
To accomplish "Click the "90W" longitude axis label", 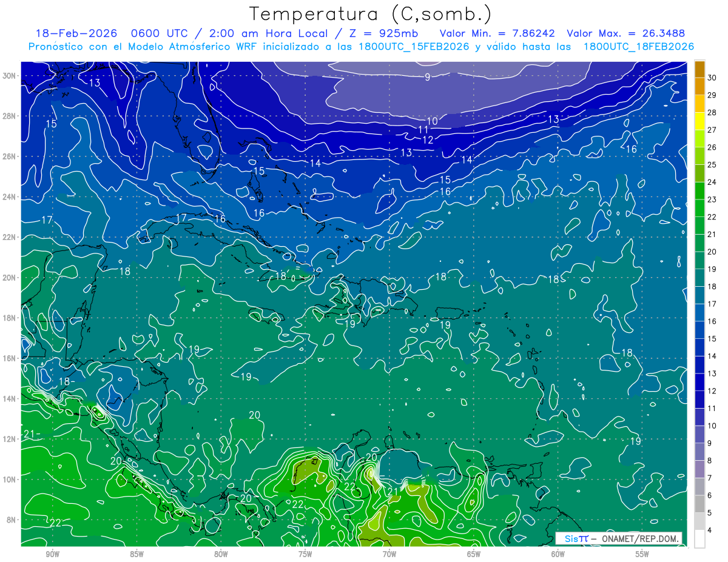I will click(53, 554).
